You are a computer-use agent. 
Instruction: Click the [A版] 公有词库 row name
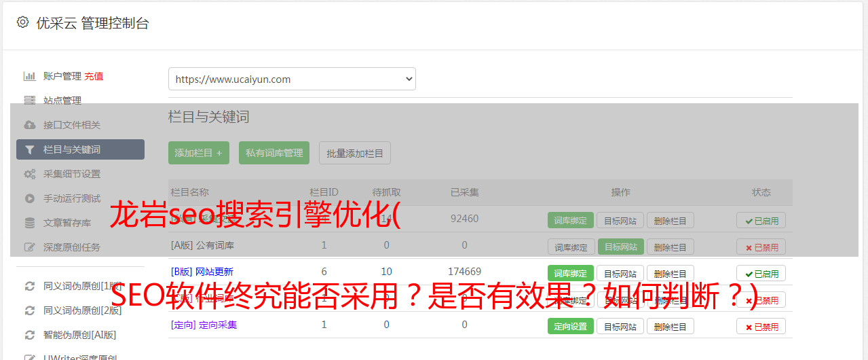click(203, 245)
